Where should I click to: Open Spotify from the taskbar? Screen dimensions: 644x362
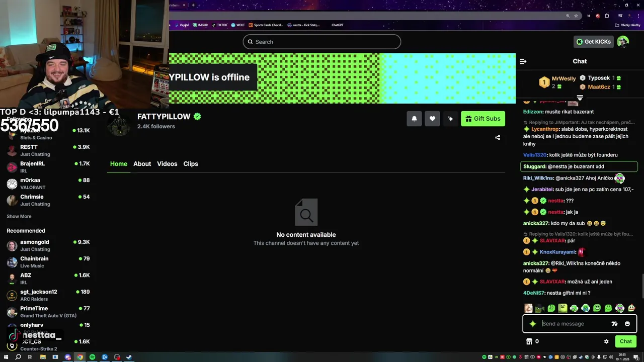pos(92,357)
